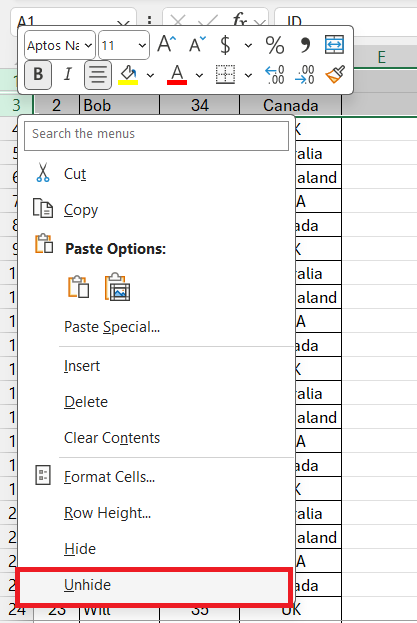Increase font size with the larger A icon

pos(166,44)
